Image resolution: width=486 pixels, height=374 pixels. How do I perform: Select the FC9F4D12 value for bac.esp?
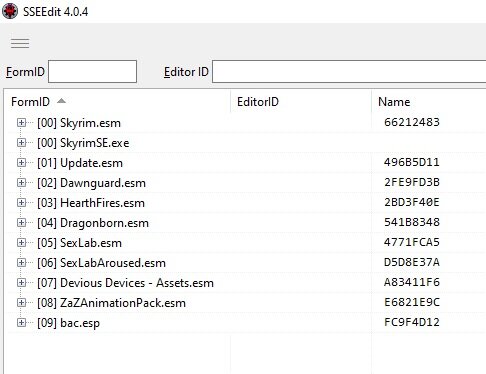pos(412,322)
